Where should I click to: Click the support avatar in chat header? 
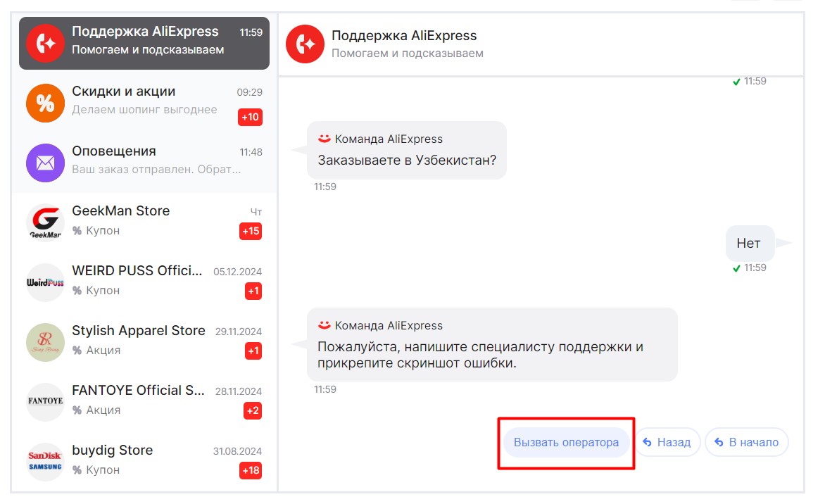(x=306, y=44)
